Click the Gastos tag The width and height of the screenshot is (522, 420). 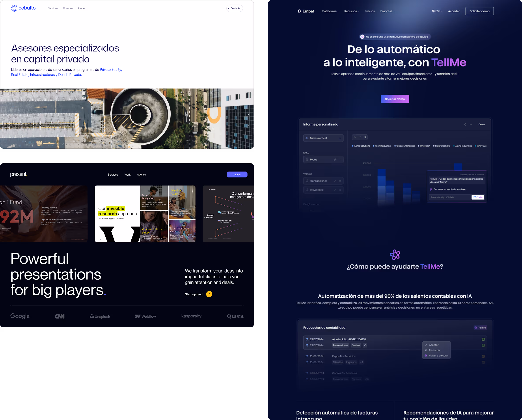(356, 345)
